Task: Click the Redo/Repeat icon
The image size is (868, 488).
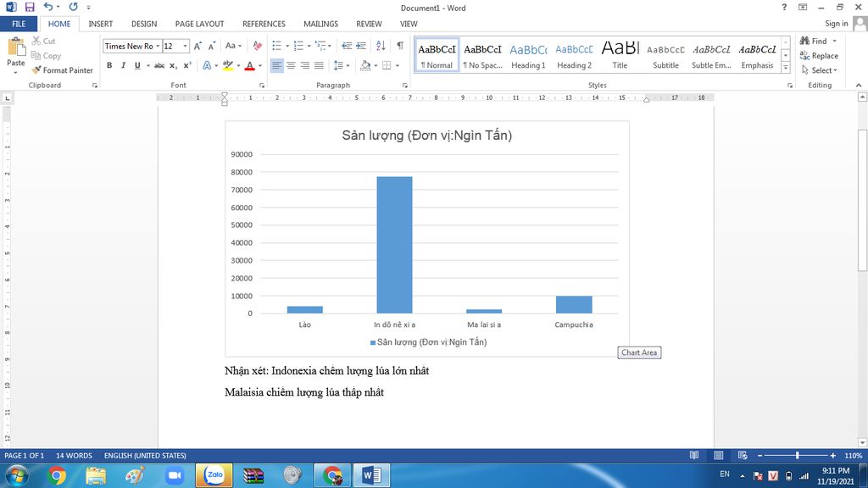Action: (73, 7)
